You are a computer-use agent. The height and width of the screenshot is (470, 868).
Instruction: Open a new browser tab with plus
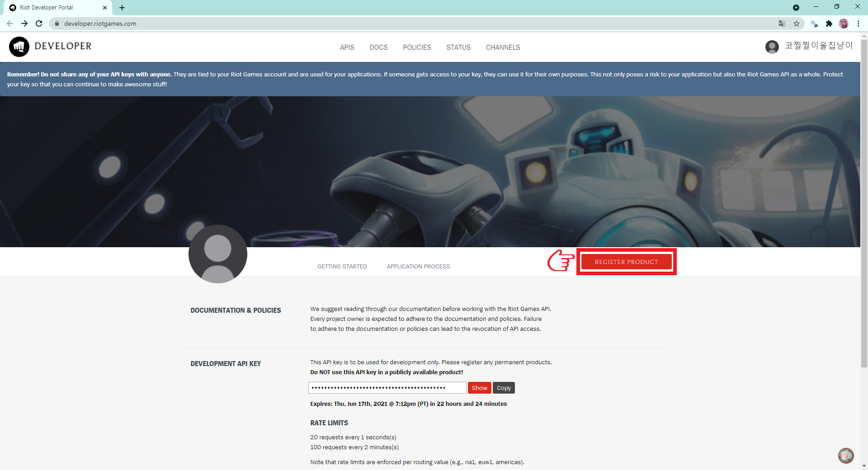pyautogui.click(x=122, y=8)
